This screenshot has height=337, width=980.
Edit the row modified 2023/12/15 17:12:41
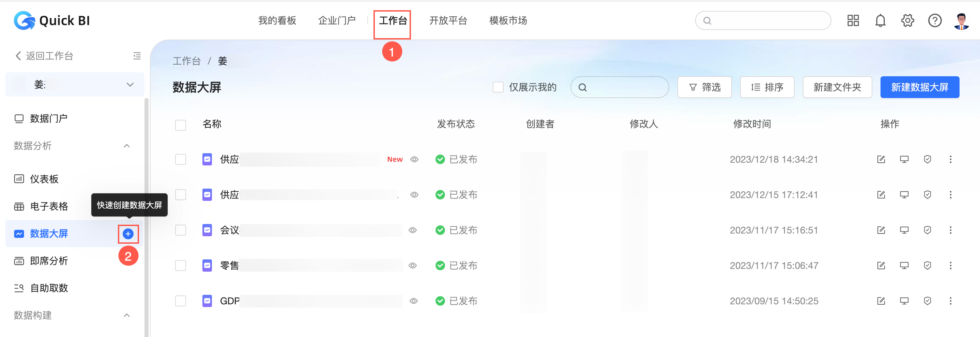pyautogui.click(x=881, y=195)
